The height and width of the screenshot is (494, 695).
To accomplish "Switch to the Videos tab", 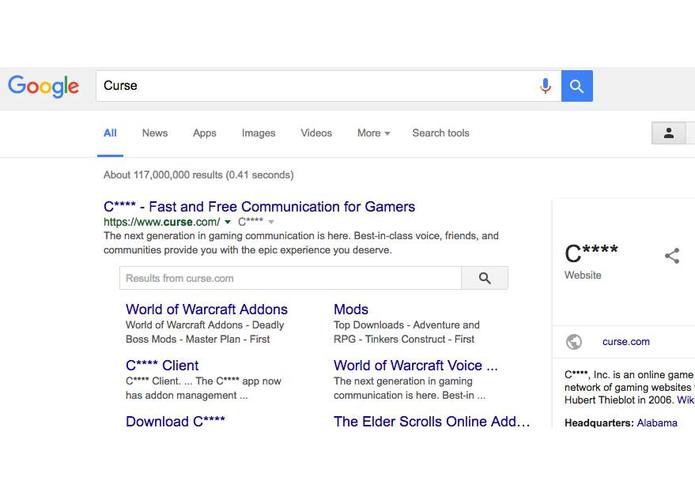I will (316, 133).
